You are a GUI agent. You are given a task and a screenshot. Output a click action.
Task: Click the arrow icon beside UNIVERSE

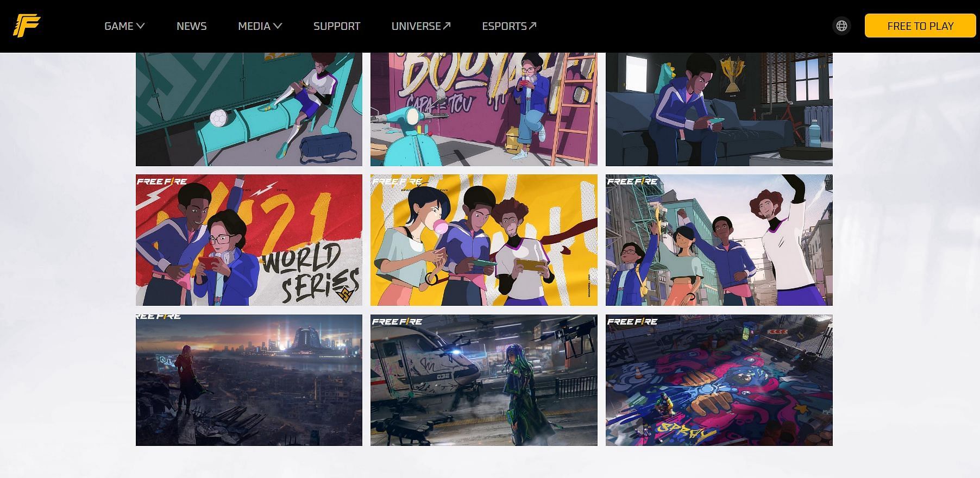coord(447,26)
